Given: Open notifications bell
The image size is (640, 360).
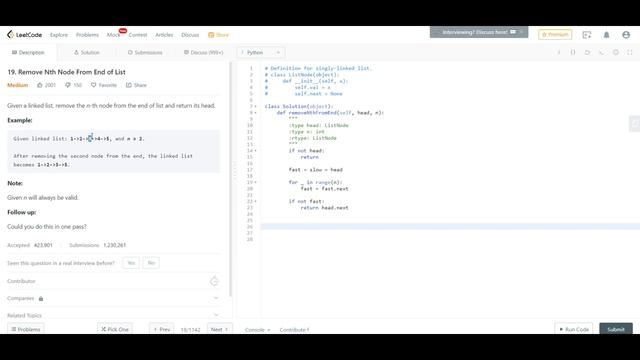Looking at the screenshot, I should click(x=607, y=35).
